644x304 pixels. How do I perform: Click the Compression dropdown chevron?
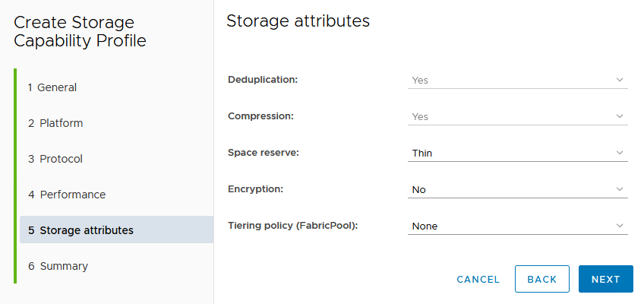click(x=619, y=116)
